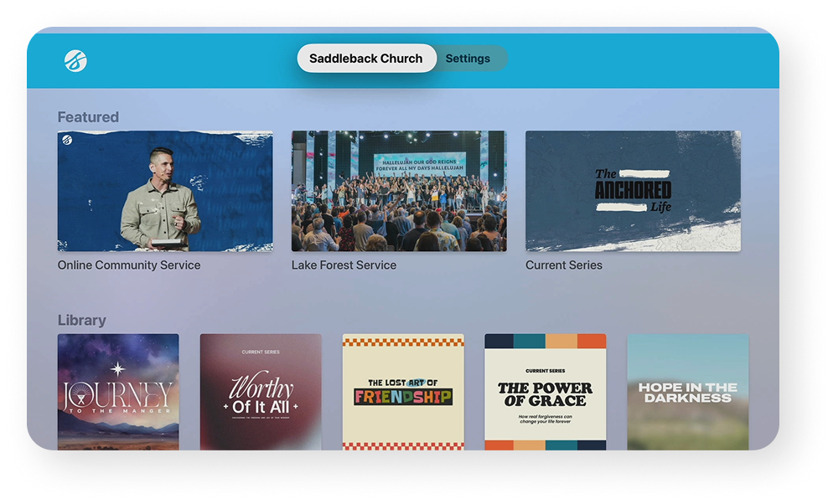
Task: Click small logo watermark on Online Community thumbnail
Action: coord(66,141)
